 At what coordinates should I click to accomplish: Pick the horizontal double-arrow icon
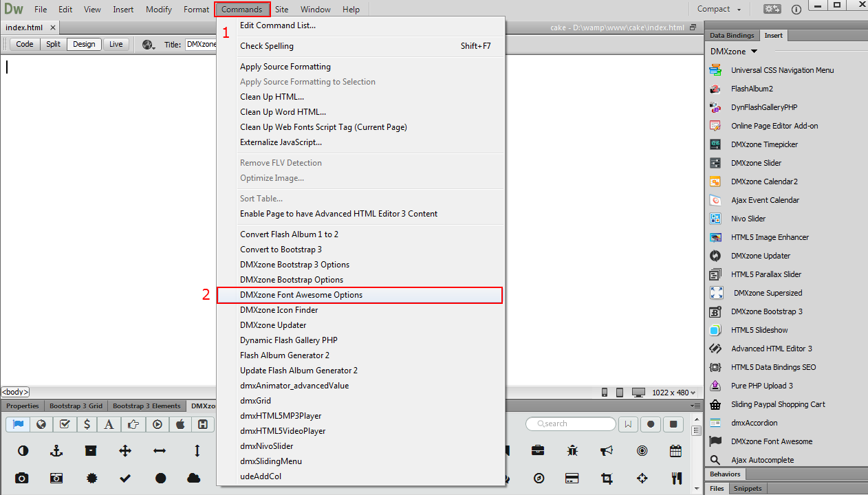tap(160, 451)
